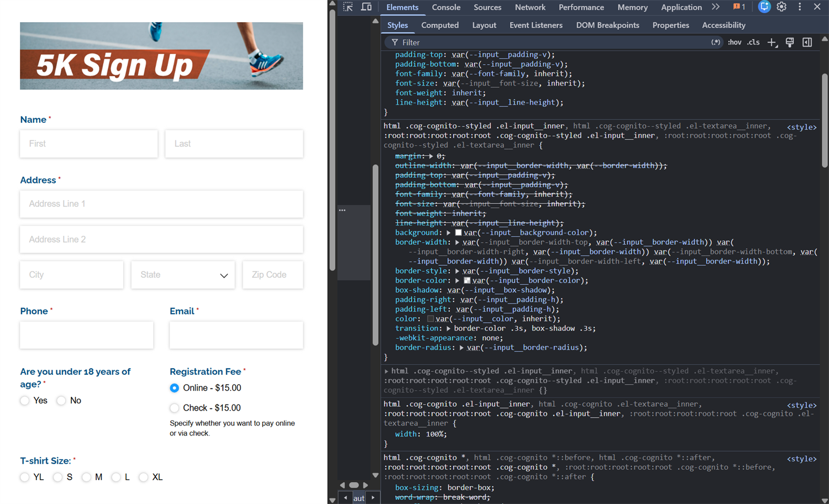The image size is (829, 504).
Task: Choose YL t-shirt size
Action: pyautogui.click(x=25, y=477)
